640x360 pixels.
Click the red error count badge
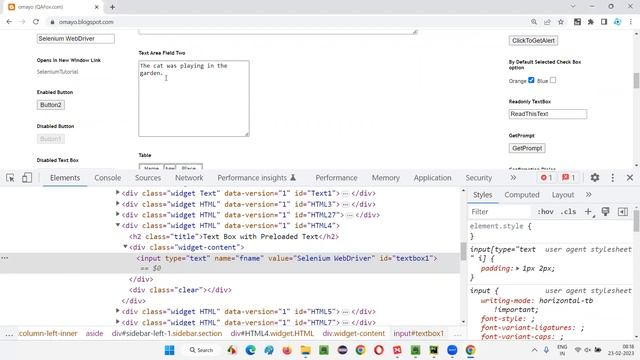[546, 178]
